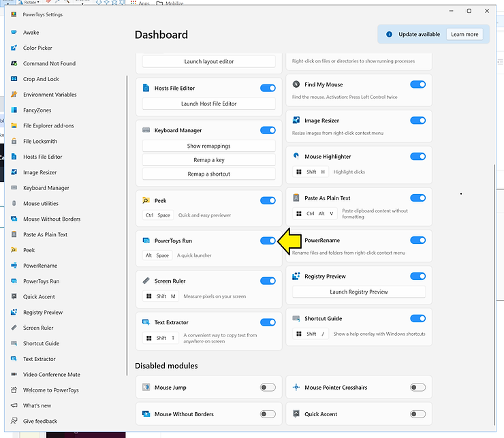The width and height of the screenshot is (504, 438).
Task: Open the What's new sidebar item
Action: tap(37, 406)
